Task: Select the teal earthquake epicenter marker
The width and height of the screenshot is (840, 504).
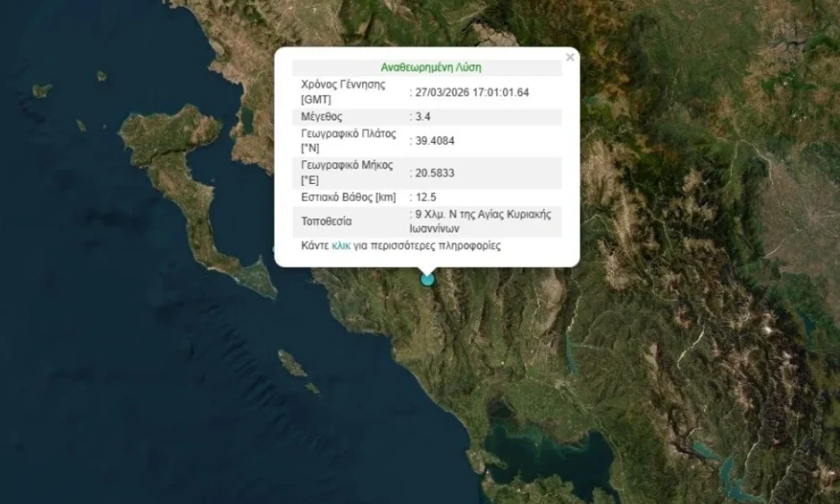Action: pyautogui.click(x=427, y=282)
